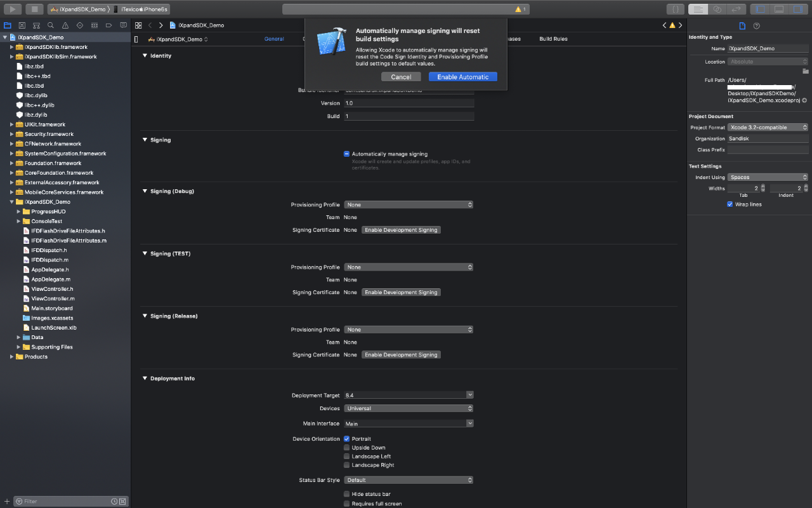
Task: Open the Library curly-braces button
Action: coord(676,9)
